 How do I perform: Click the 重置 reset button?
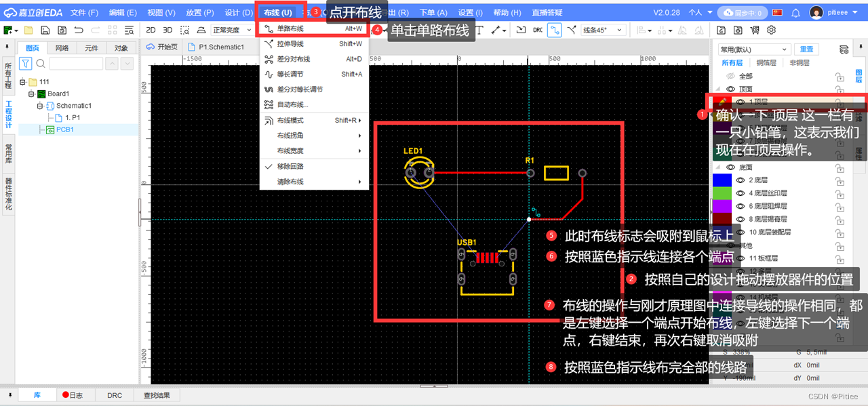806,49
